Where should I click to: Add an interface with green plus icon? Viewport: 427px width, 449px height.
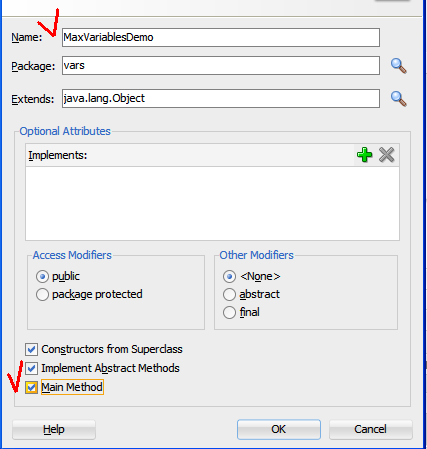point(364,155)
